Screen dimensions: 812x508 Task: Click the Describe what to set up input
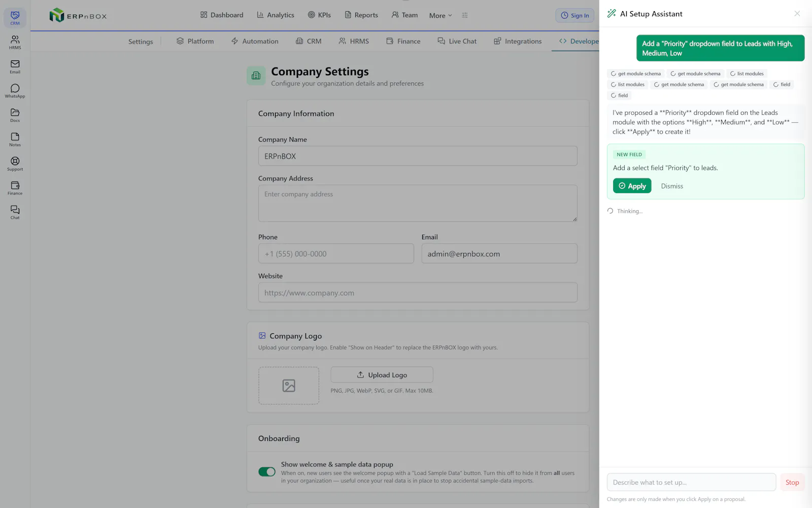coord(691,482)
